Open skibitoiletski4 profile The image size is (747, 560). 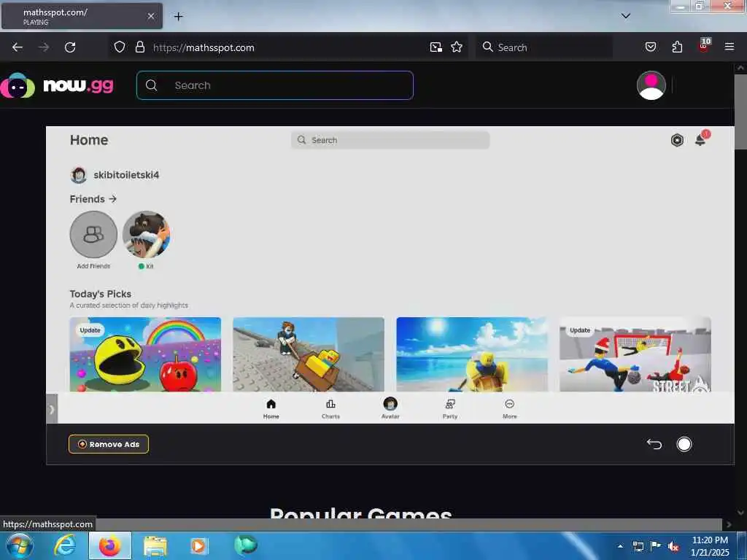[x=115, y=175]
